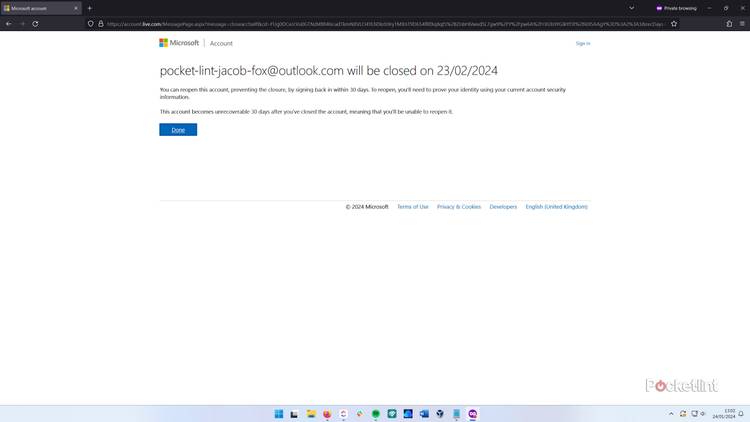Go back with browser back arrow

[9, 23]
